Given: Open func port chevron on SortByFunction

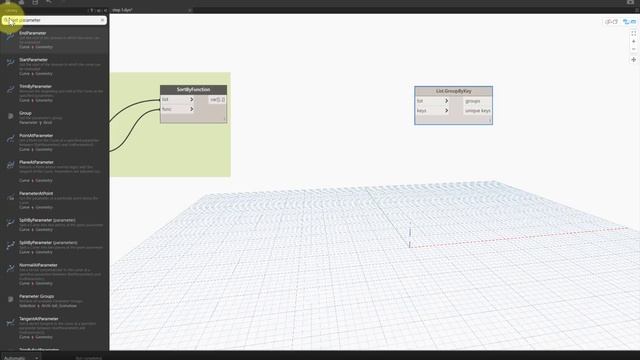Looking at the screenshot, I should (191, 109).
